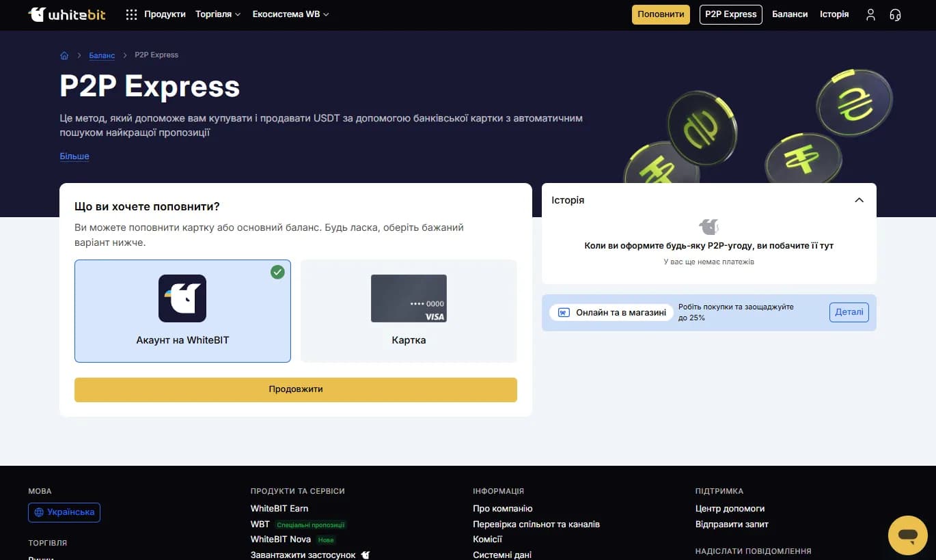Open the WhiteBIT Earn footer link
The width and height of the screenshot is (936, 560).
(x=279, y=509)
